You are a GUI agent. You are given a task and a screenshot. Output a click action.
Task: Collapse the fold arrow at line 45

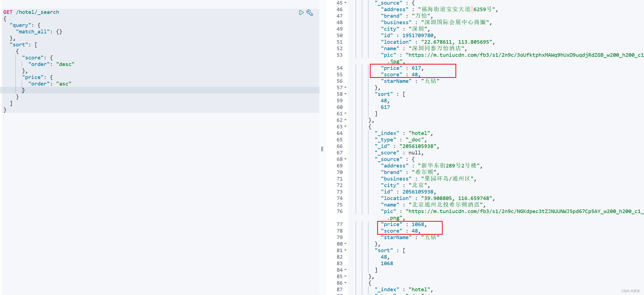click(345, 3)
